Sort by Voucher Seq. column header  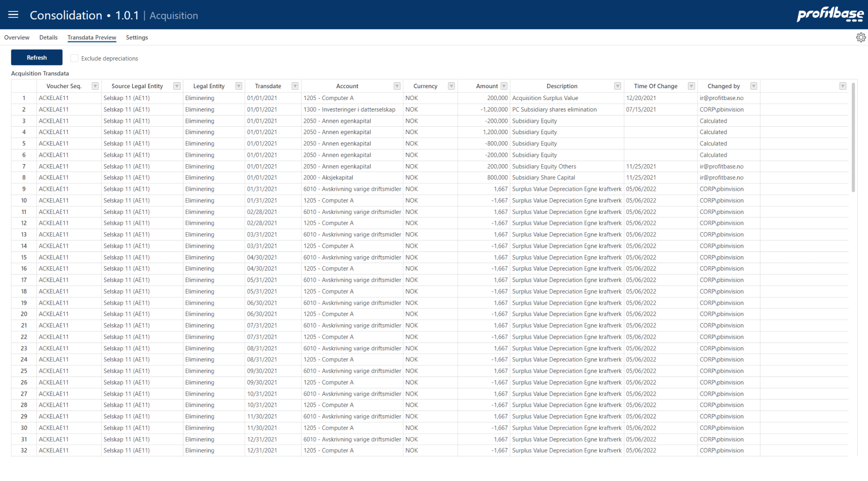click(x=64, y=86)
